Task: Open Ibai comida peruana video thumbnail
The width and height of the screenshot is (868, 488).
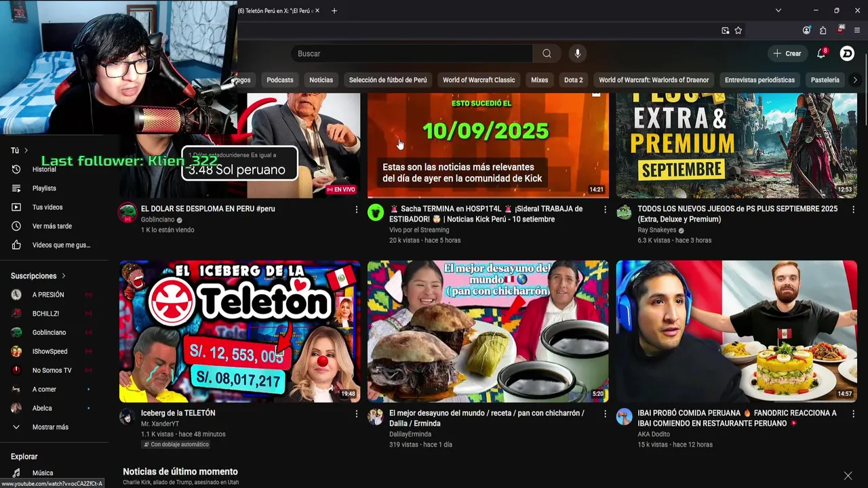Action: pyautogui.click(x=736, y=331)
